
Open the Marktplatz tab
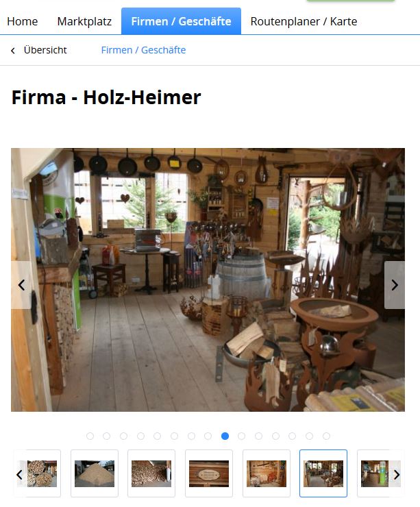coord(84,21)
